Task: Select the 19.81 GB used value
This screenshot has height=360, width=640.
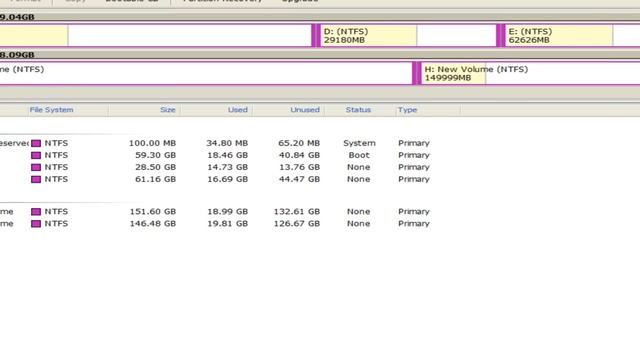Action: coord(227,224)
